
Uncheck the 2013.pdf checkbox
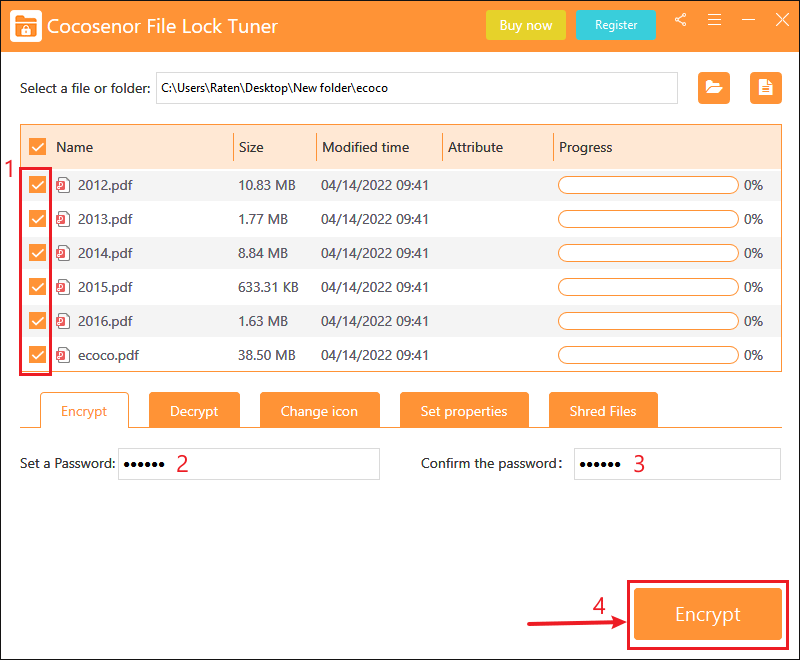pyautogui.click(x=37, y=219)
